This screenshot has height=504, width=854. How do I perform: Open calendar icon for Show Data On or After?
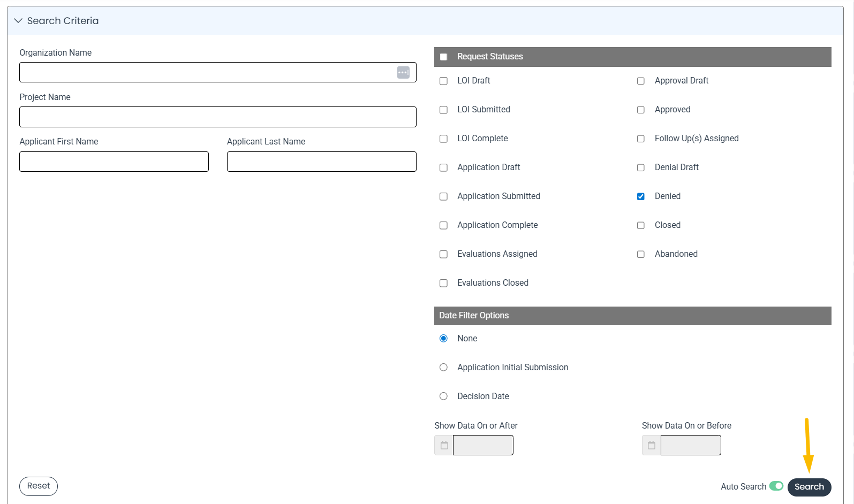pos(444,445)
